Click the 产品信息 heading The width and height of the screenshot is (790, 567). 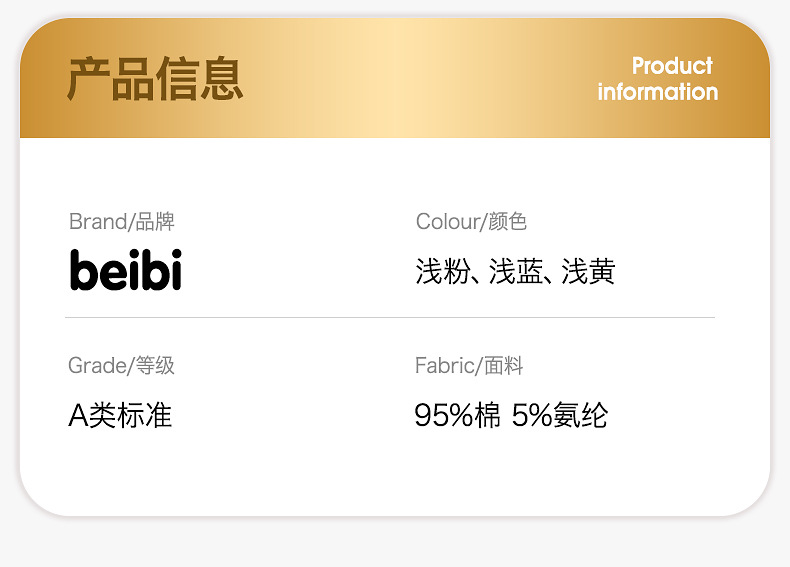[x=155, y=80]
